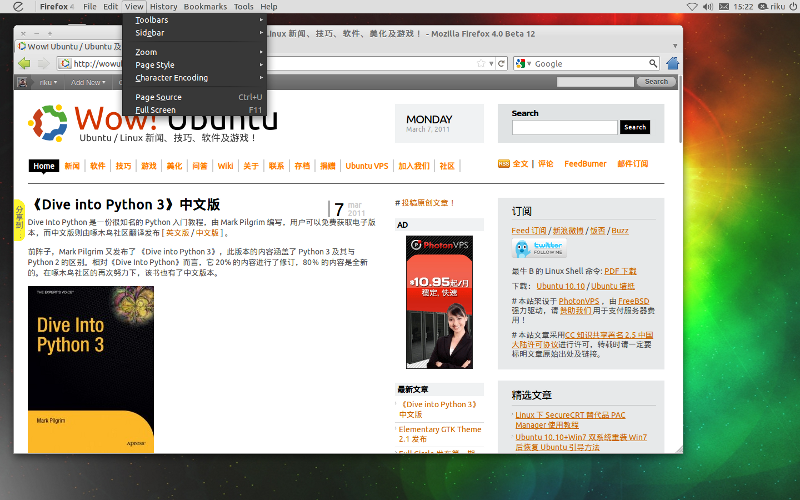Click the yellow 分享到 share side tab
The image size is (800, 500).
pyautogui.click(x=19, y=220)
